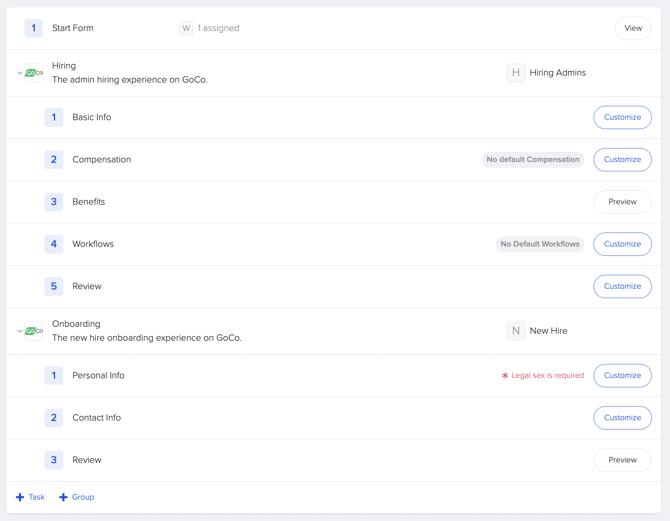Screen dimensions: 670x521
Task: Click the GoCo logo icon beside Onboarding
Action: coord(34,331)
